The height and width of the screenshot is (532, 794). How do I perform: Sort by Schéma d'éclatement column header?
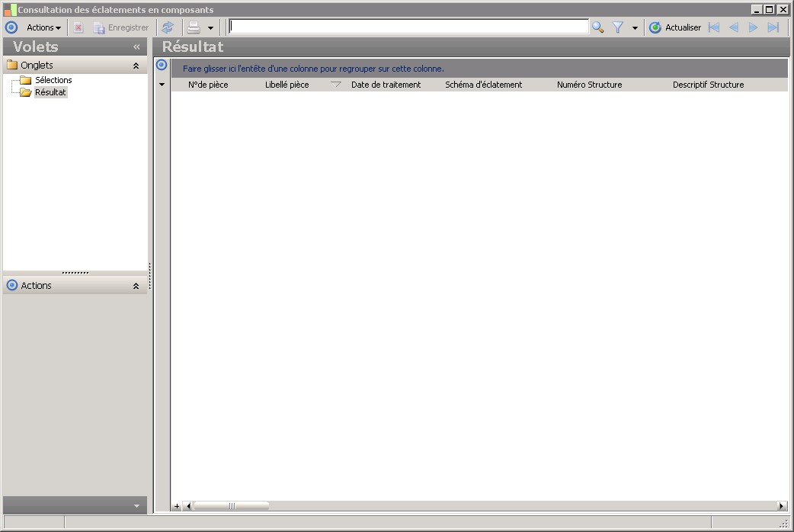(484, 85)
